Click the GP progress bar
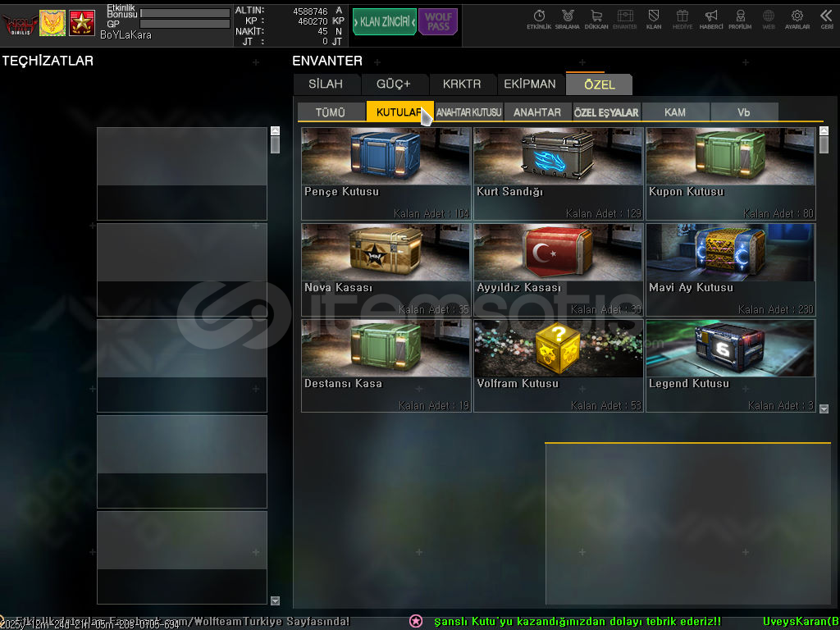The height and width of the screenshot is (630, 840). point(185,24)
